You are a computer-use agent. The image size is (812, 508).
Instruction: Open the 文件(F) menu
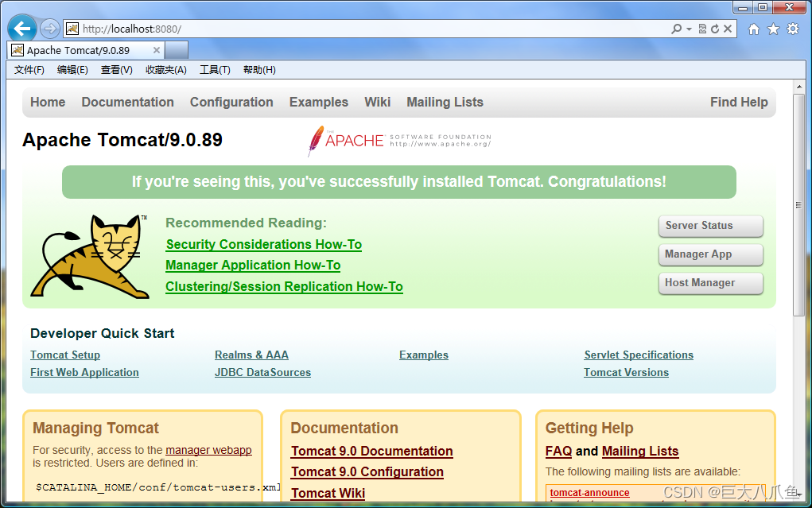point(29,70)
